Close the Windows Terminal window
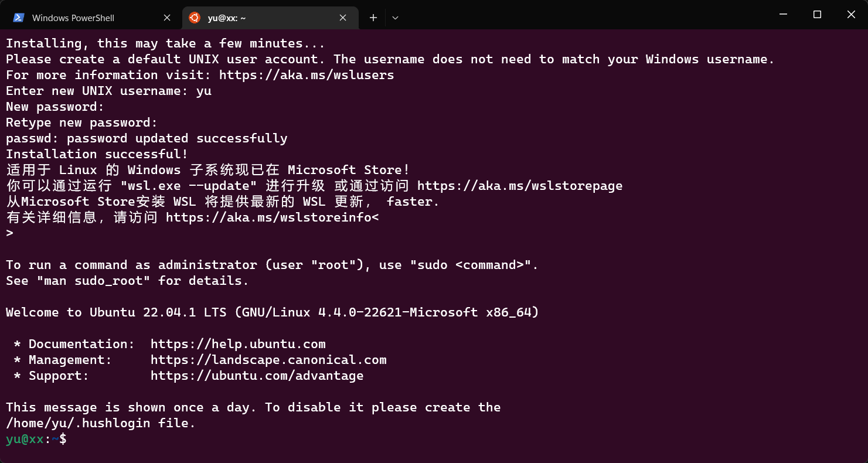The image size is (868, 463). 851,15
